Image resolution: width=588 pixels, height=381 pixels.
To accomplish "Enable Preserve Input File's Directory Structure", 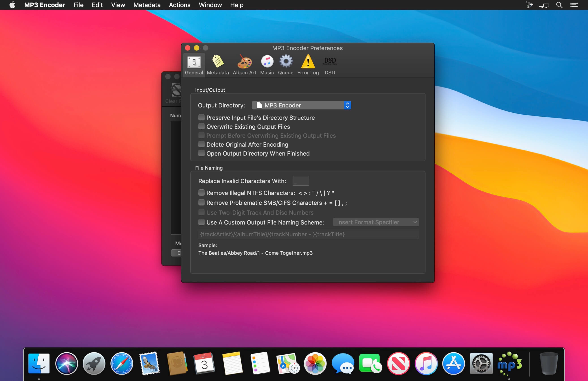I will click(x=201, y=118).
